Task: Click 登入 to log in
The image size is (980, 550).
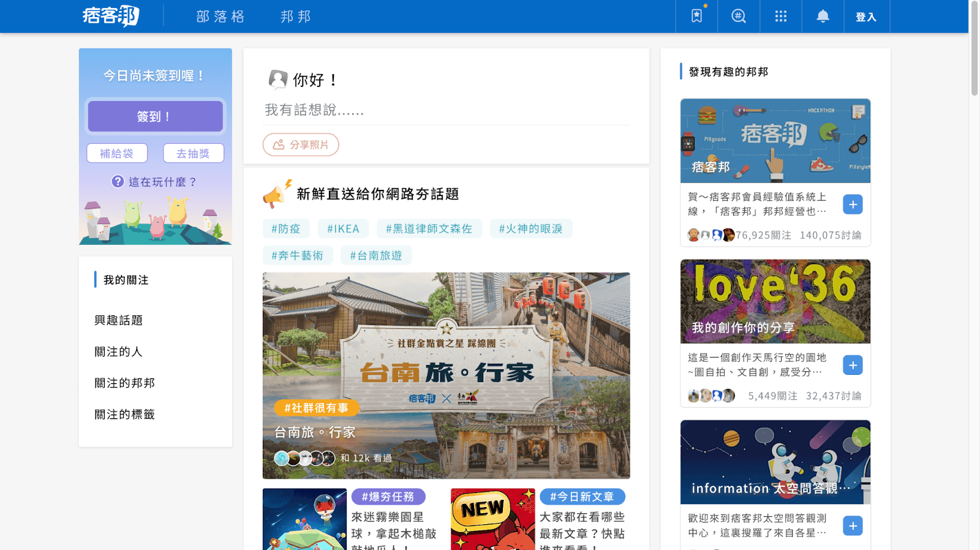Action: point(866,17)
